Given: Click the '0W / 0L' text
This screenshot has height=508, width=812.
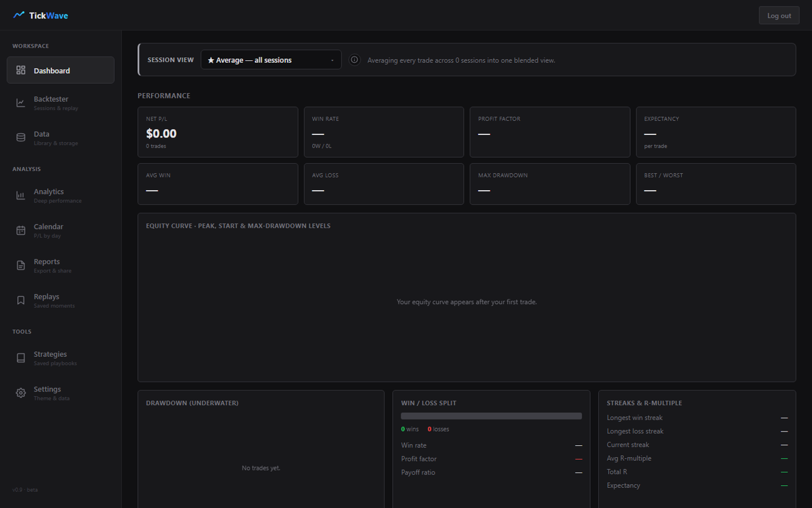Looking at the screenshot, I should [322, 146].
